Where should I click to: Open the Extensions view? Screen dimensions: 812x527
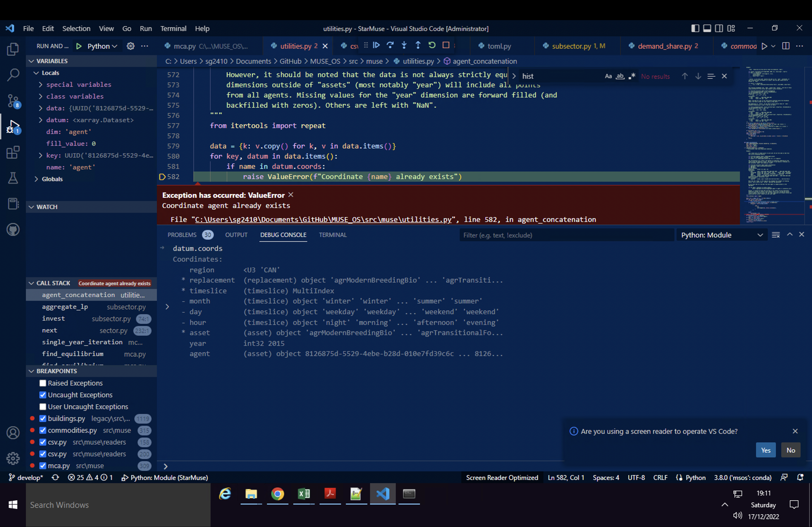[13, 152]
